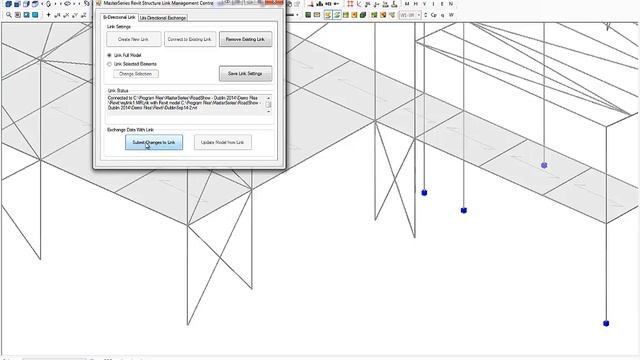Click the Link Status scrollbar down arrow

(x=268, y=111)
